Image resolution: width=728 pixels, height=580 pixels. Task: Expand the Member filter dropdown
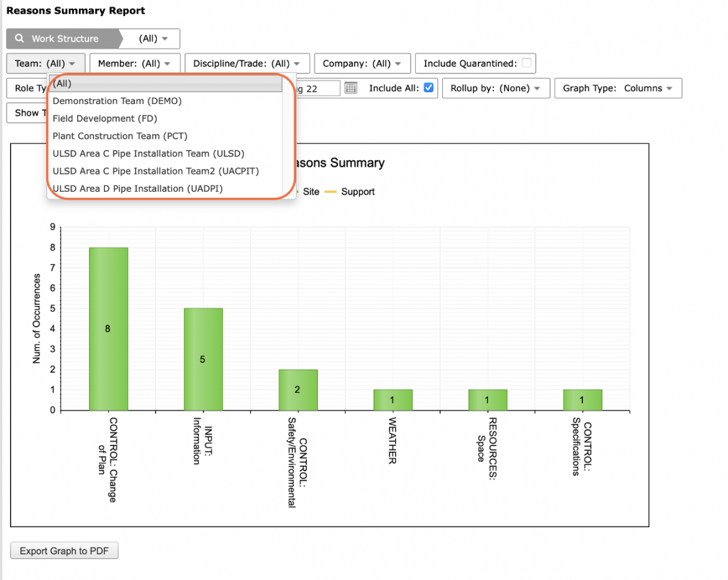134,63
